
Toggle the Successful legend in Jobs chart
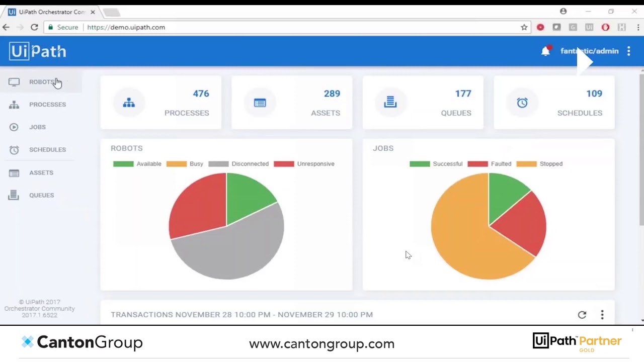pyautogui.click(x=436, y=164)
